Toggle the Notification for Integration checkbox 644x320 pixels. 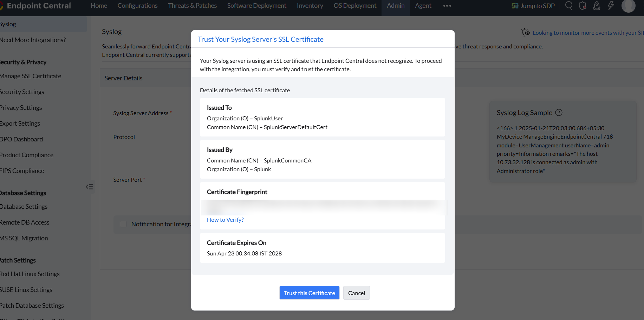123,224
